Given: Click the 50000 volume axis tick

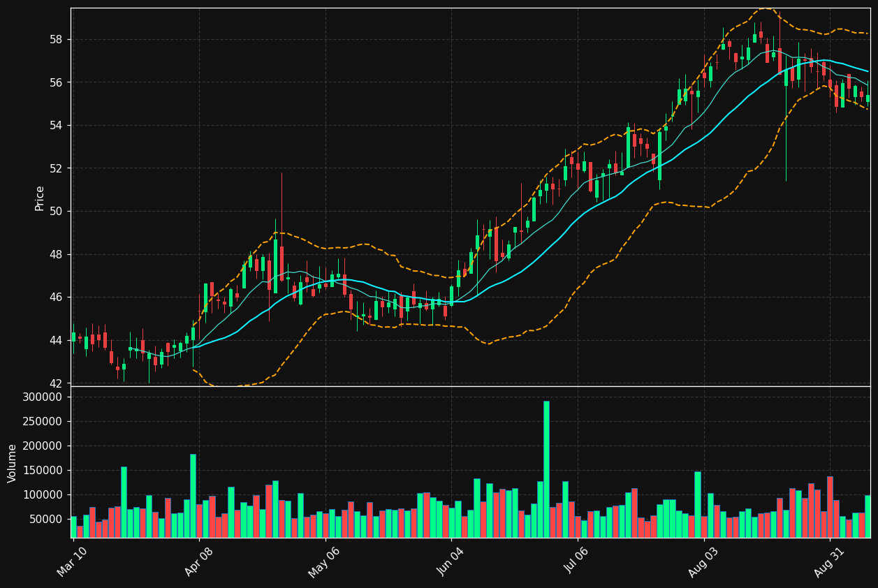Looking at the screenshot, I should (46, 520).
